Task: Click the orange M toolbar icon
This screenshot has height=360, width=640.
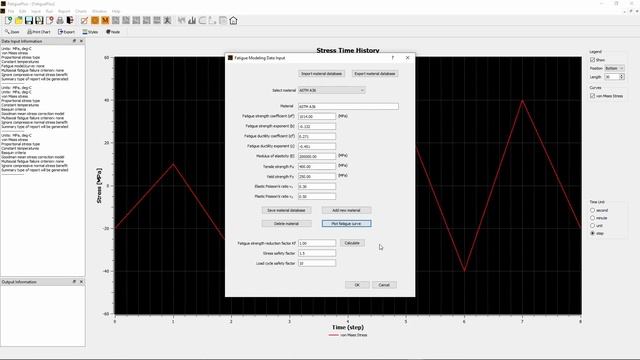Action: 105,20
